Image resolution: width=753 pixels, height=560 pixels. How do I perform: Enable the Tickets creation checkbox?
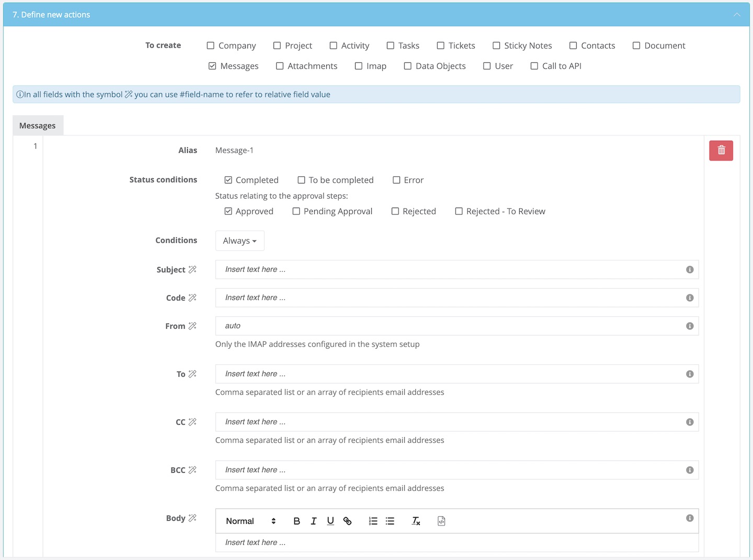click(x=440, y=45)
